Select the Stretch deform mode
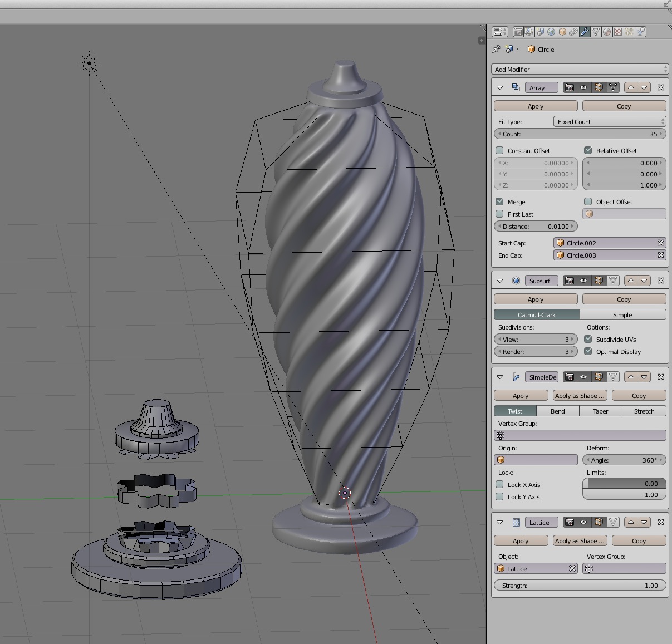This screenshot has width=672, height=644. point(644,411)
